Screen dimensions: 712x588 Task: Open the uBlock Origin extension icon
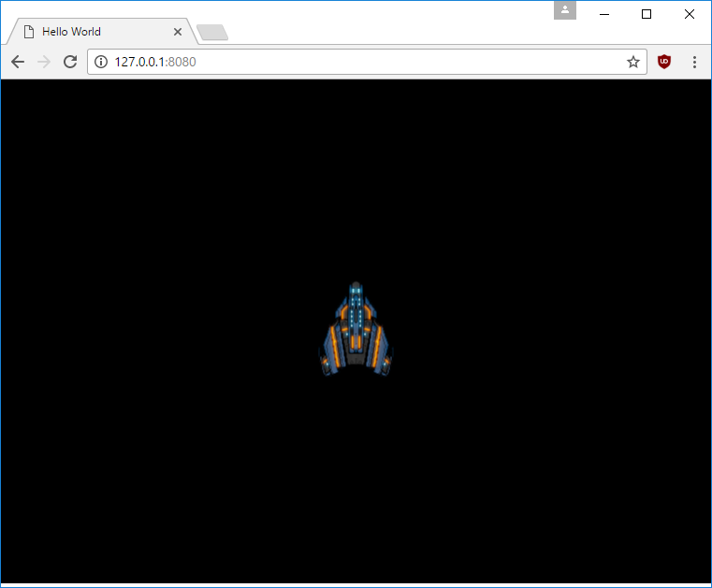664,62
